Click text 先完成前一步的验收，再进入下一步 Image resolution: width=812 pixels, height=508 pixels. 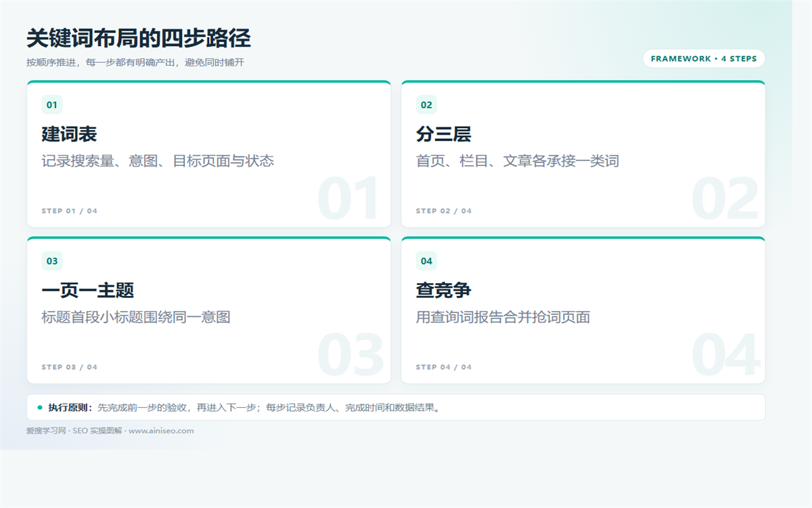[x=177, y=408]
